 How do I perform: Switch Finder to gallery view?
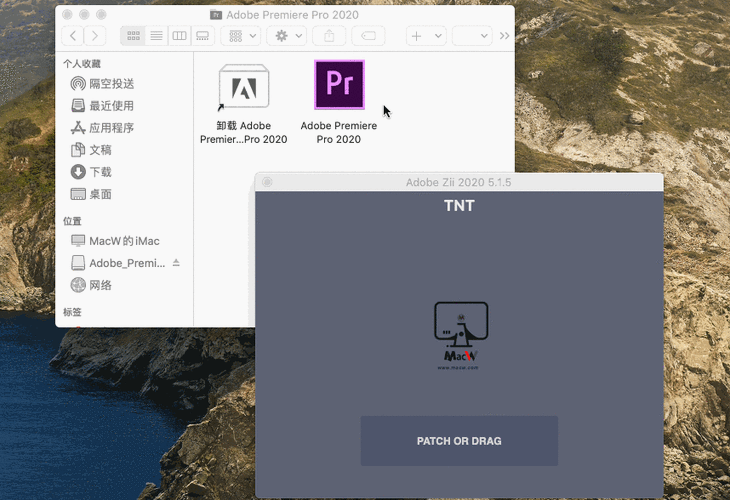click(203, 36)
